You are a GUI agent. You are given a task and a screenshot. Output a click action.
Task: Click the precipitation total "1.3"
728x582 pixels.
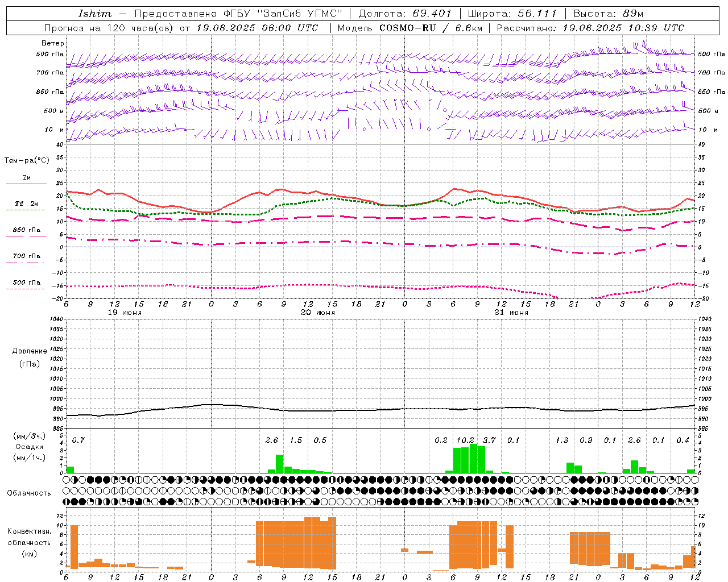point(562,440)
